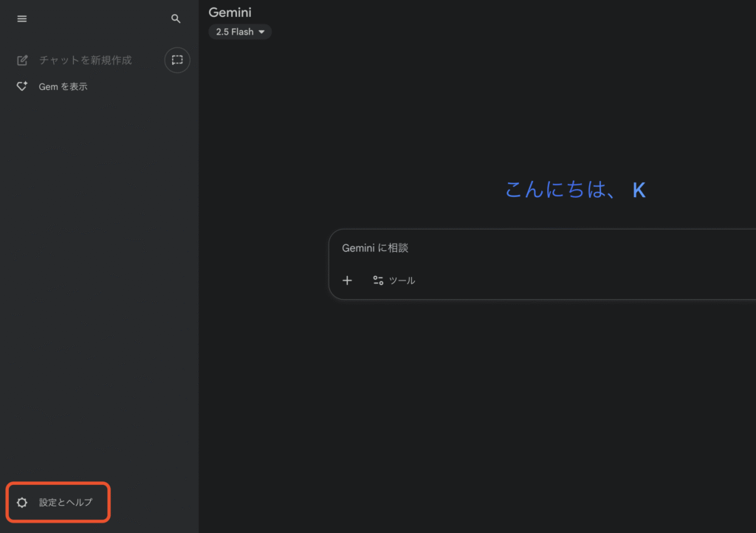This screenshot has width=756, height=533.
Task: Click the empty area of the sidebar
Action: click(x=99, y=295)
